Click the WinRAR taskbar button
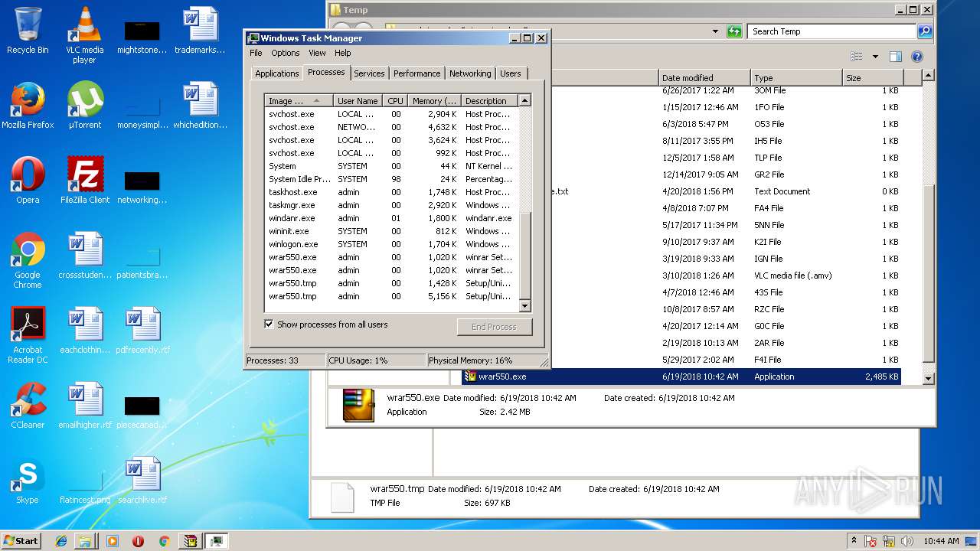The image size is (980, 551). (190, 541)
